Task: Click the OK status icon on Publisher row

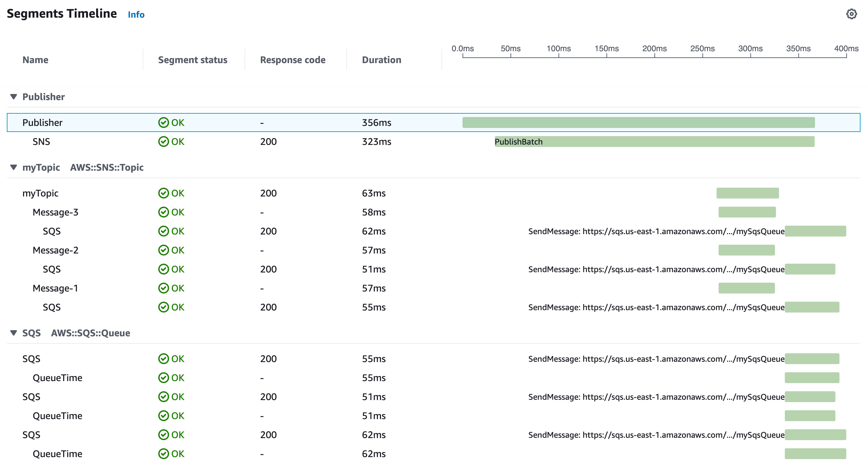Action: click(164, 123)
